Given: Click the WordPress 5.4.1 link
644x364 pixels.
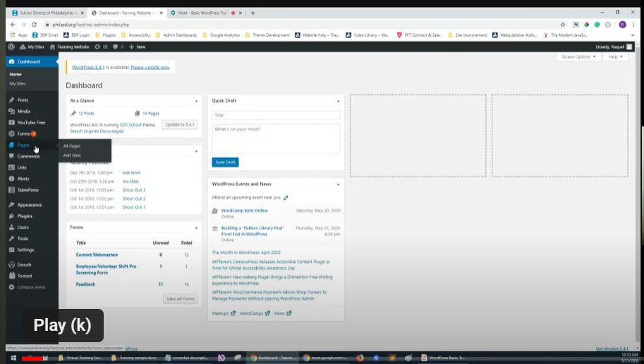Looking at the screenshot, I should (88, 68).
